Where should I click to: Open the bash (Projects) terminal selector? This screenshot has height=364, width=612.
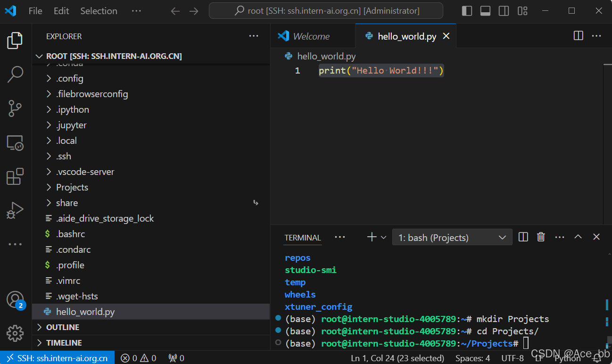[452, 237]
